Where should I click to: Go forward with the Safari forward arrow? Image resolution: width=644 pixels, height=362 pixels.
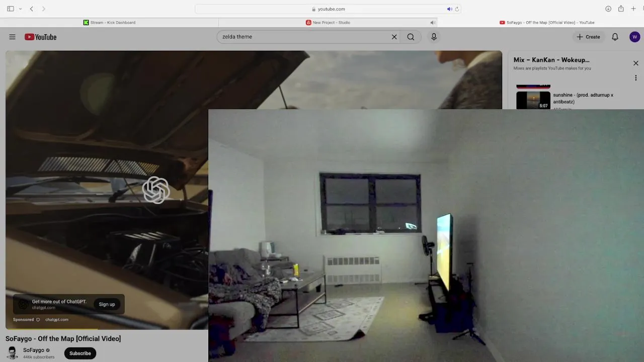[x=44, y=9]
